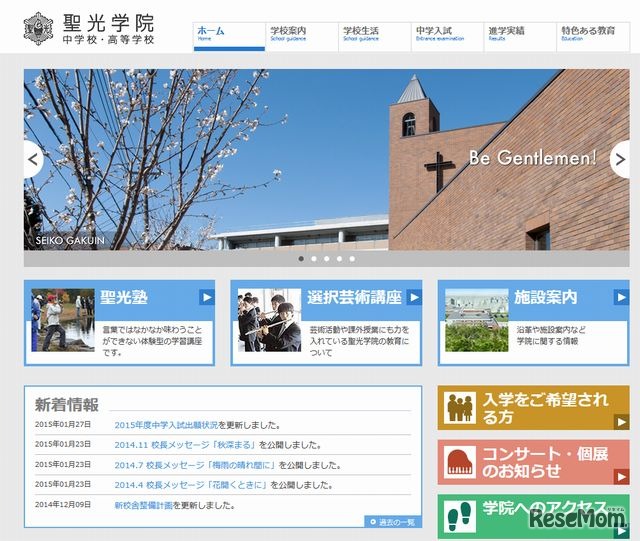Open the 学校生活 navigation tab
640x541 pixels.
point(375,36)
